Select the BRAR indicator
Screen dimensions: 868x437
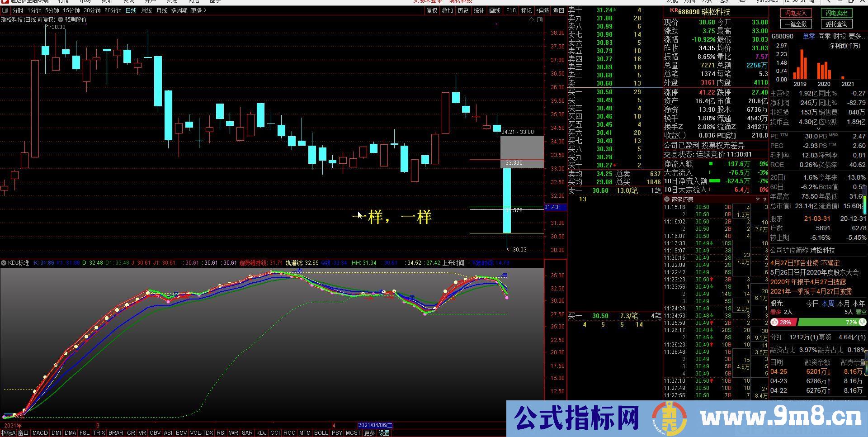click(116, 433)
